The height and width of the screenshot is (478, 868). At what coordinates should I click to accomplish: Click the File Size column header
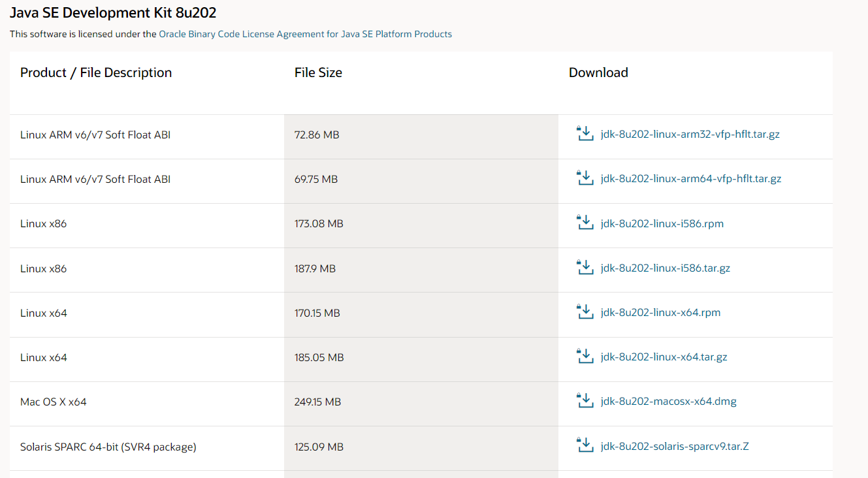click(x=318, y=72)
